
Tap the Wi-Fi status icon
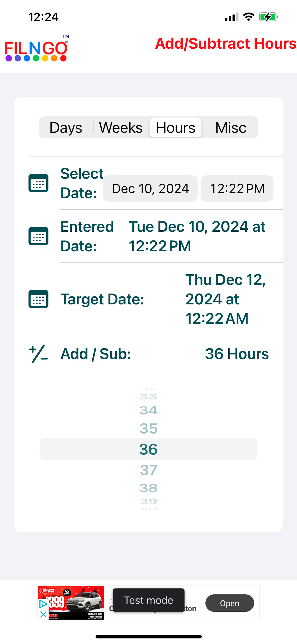(x=248, y=17)
